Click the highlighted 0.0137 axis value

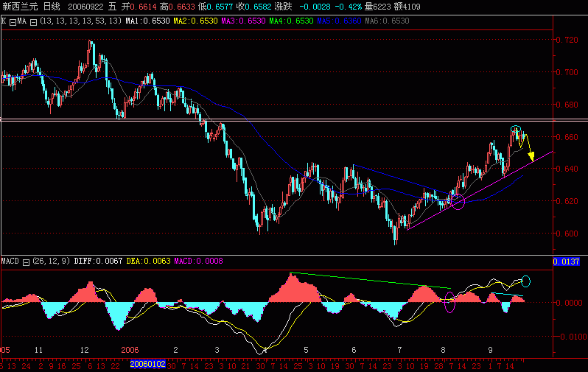coord(566,262)
